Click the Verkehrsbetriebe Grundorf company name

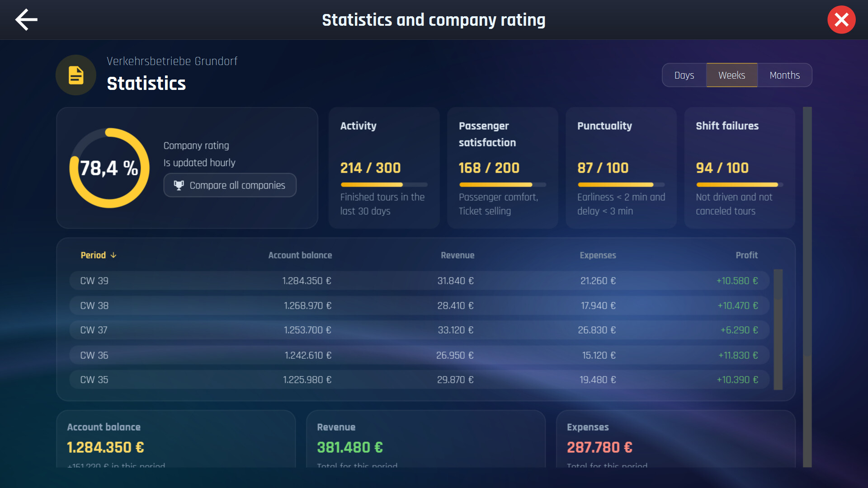pyautogui.click(x=172, y=61)
